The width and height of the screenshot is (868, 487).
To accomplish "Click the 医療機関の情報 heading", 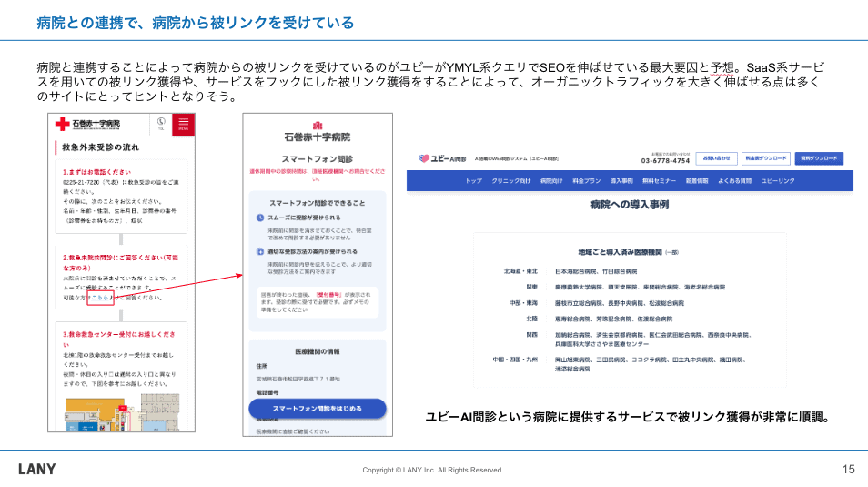I will pyautogui.click(x=318, y=351).
